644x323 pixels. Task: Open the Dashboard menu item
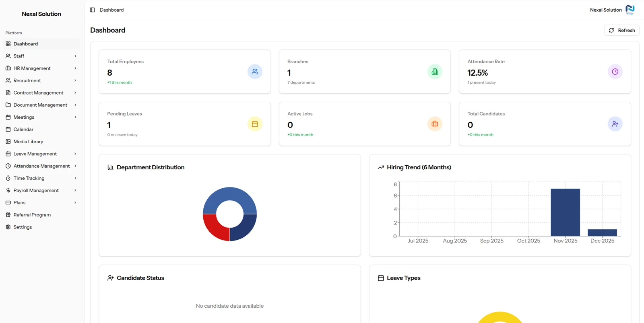point(41,44)
